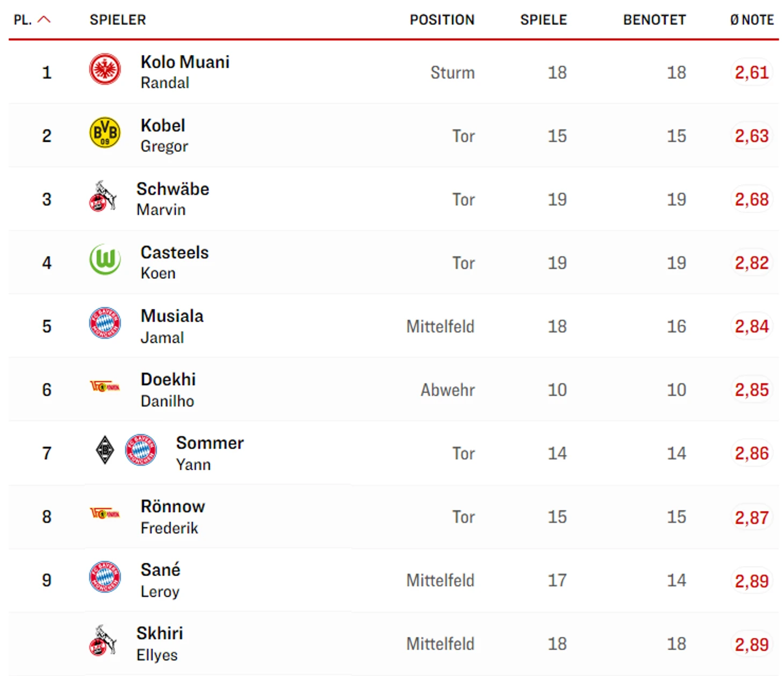Toggle sort order via the PL. arrow

pos(44,20)
